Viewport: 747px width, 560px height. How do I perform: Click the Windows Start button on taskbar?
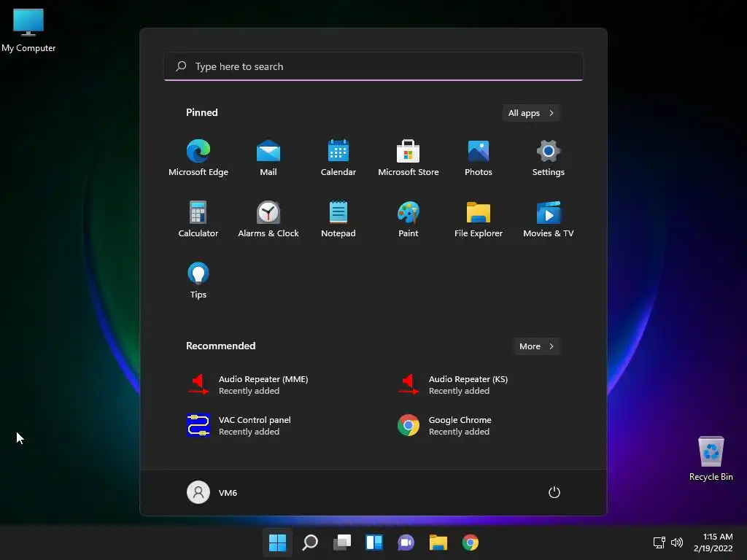pyautogui.click(x=277, y=542)
